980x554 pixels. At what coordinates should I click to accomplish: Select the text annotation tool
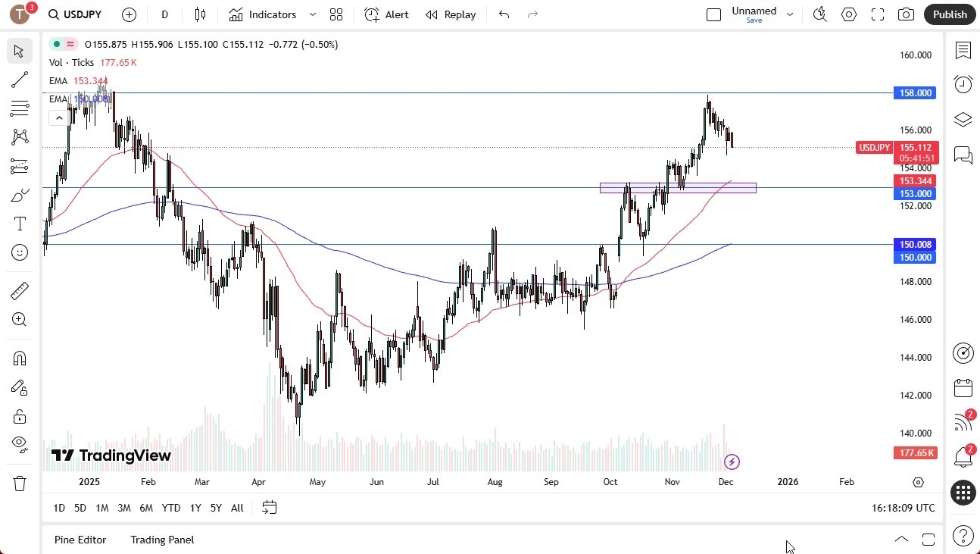19,223
